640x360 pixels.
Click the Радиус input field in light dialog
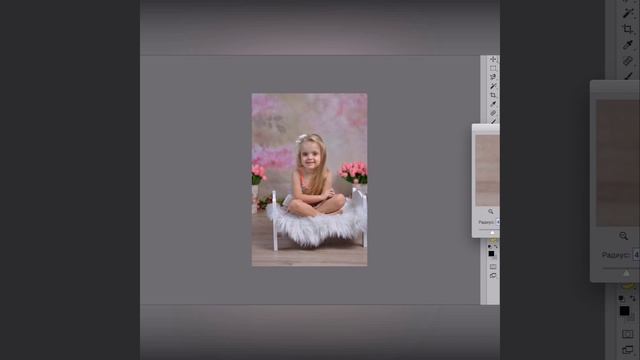[498, 222]
